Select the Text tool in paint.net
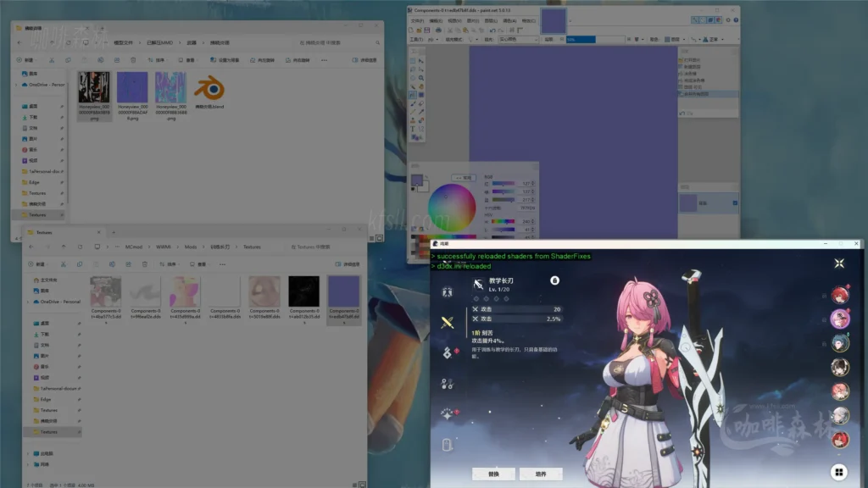Screen dimensions: 868x488 pos(413,129)
